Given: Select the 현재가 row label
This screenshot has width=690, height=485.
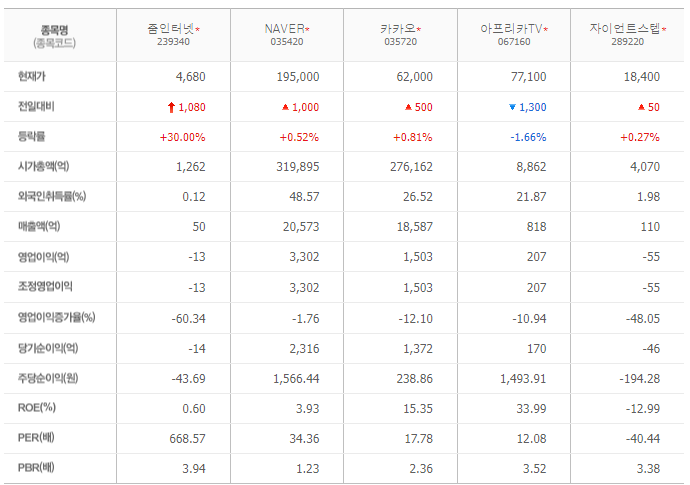Looking at the screenshot, I should 32,77.
